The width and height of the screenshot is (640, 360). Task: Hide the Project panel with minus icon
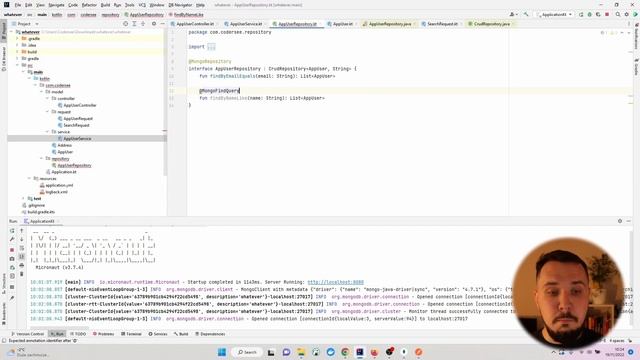[x=162, y=24]
